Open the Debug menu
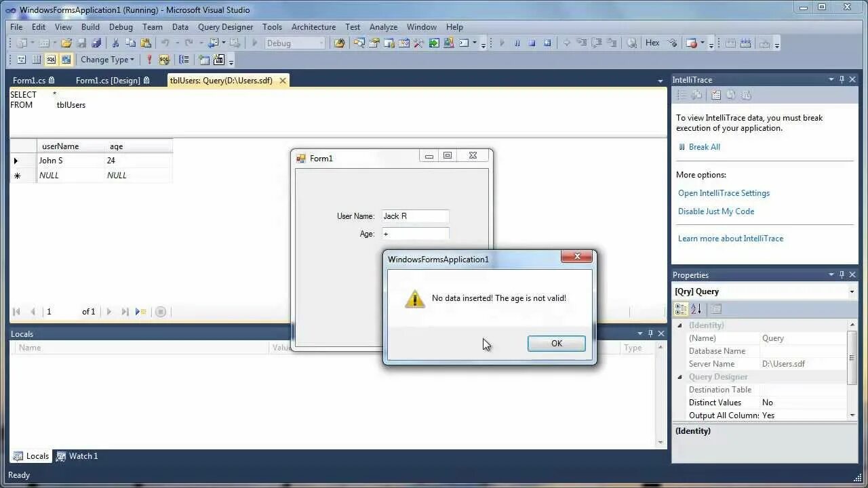Viewport: 868px width, 488px height. tap(121, 27)
